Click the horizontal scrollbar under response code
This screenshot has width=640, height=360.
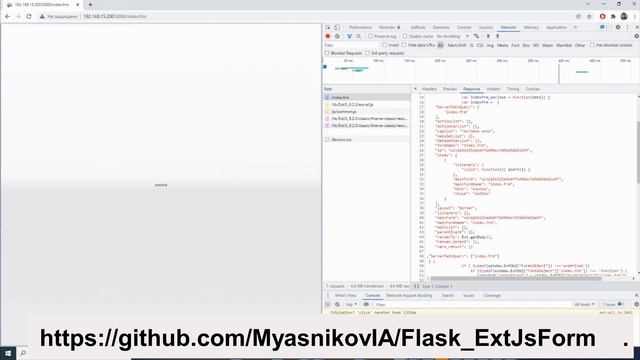click(x=516, y=279)
